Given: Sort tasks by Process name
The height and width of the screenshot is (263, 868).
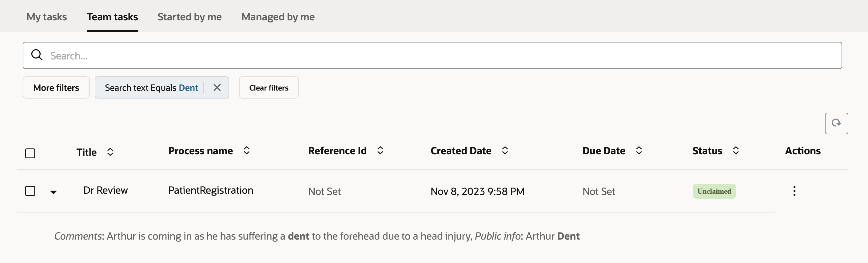Looking at the screenshot, I should coord(247,151).
